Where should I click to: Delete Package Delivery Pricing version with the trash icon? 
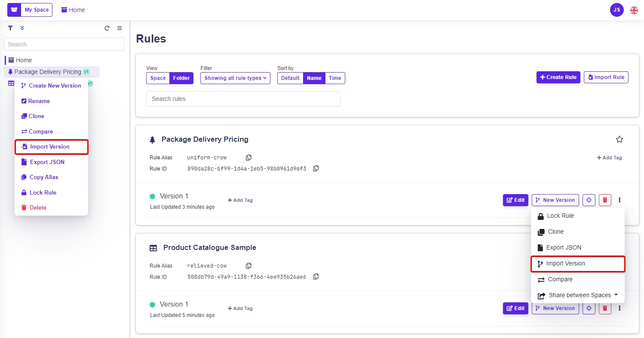pos(605,200)
